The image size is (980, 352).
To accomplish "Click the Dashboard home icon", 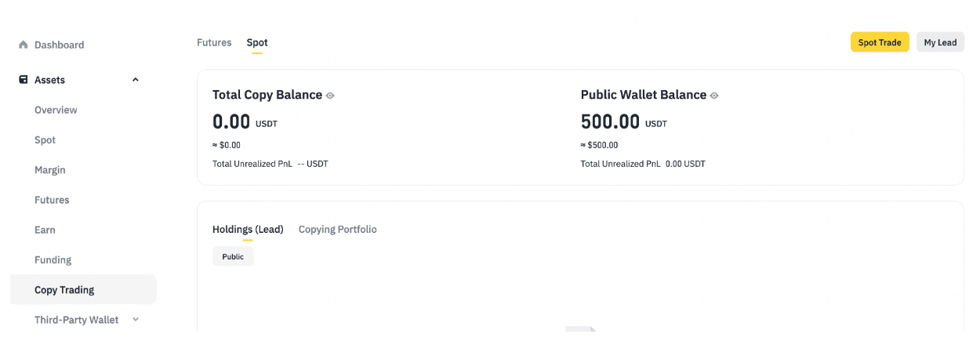I will point(24,45).
